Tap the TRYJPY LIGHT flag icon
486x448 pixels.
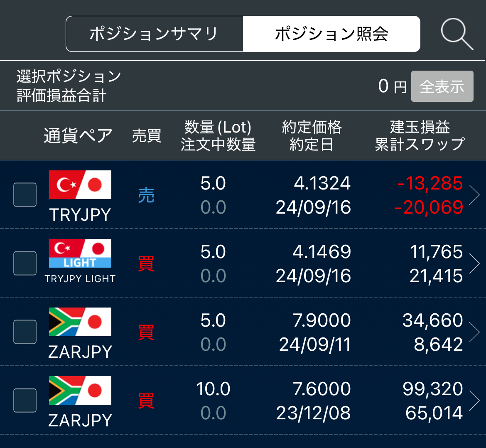pos(80,253)
